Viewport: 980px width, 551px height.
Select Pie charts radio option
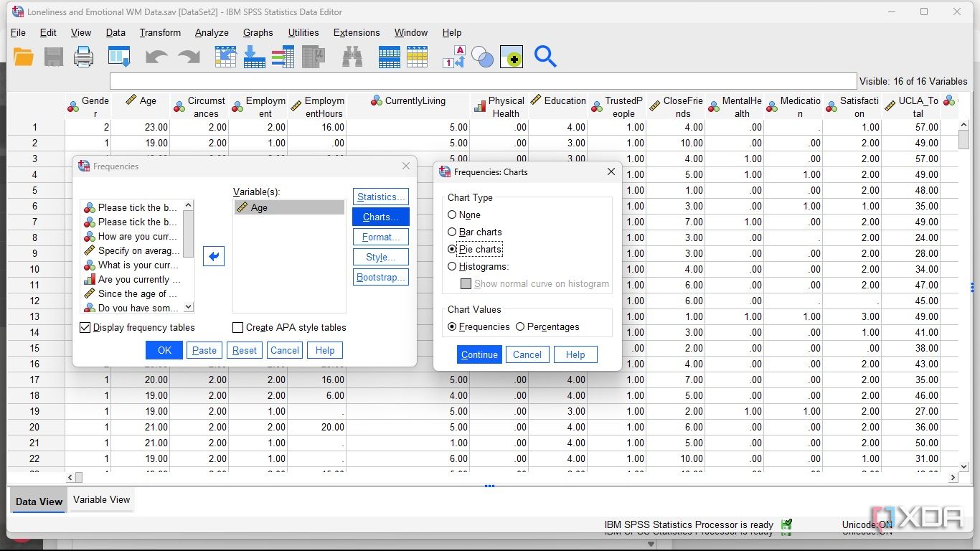click(x=452, y=249)
